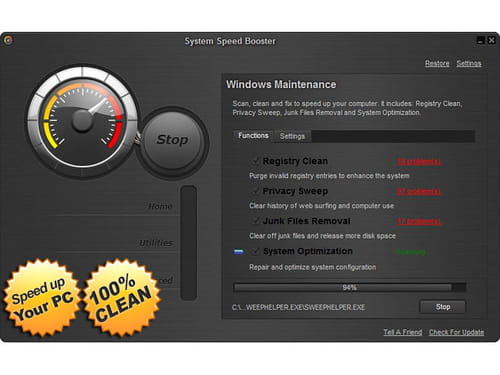Click the blue indicator beside System Optimization
Image resolution: width=500 pixels, height=375 pixels.
239,252
